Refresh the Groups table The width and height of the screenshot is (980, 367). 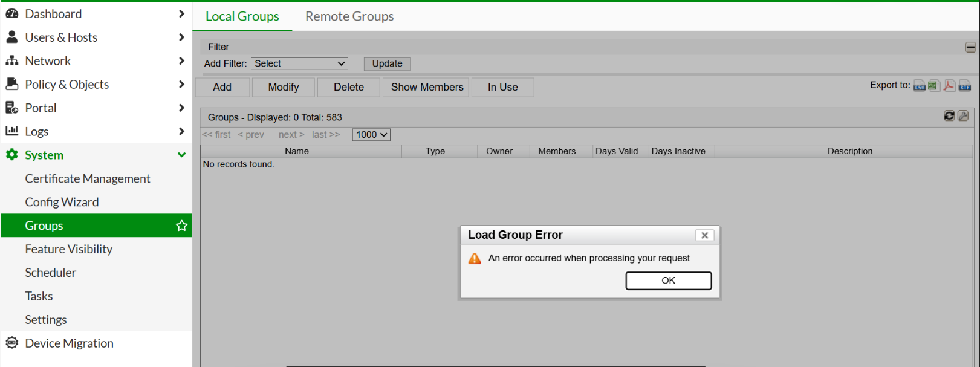949,115
